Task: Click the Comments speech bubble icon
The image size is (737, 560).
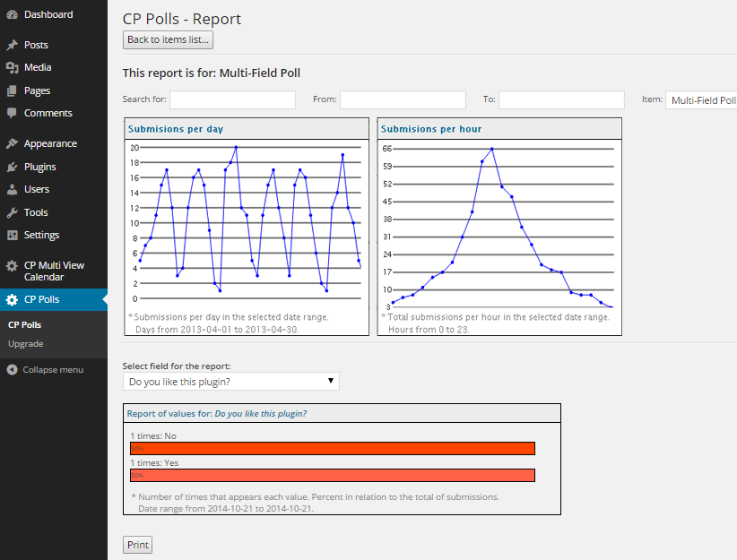Action: click(x=12, y=113)
